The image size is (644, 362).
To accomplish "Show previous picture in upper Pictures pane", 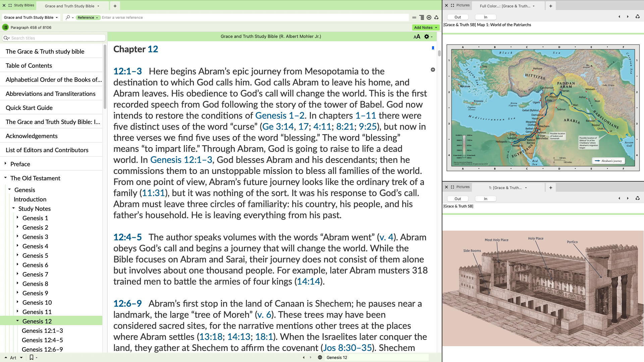I will tap(619, 17).
